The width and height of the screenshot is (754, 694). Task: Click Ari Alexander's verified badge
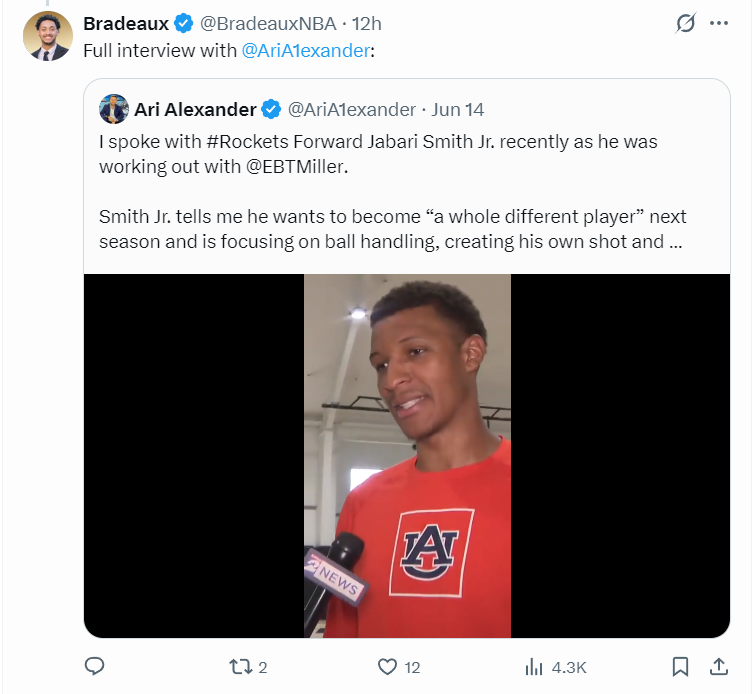click(271, 110)
